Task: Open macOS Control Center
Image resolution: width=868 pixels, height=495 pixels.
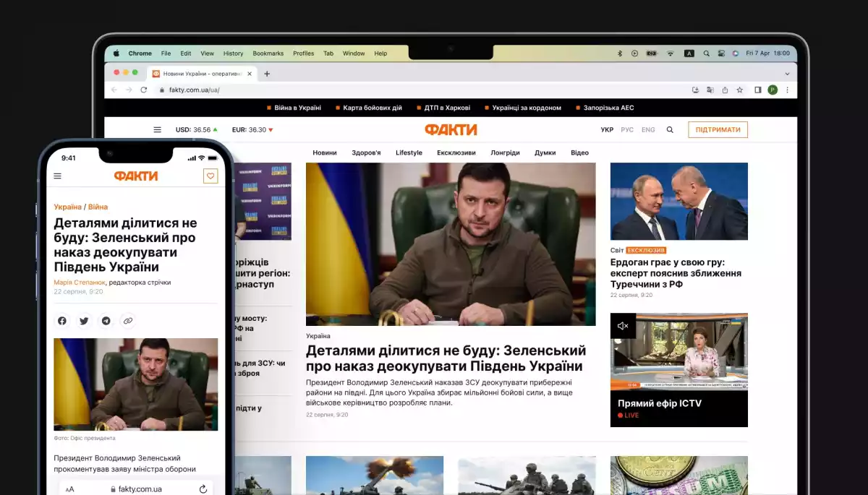Action: click(x=721, y=53)
